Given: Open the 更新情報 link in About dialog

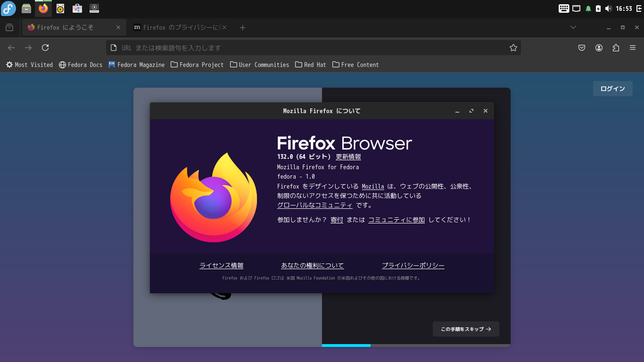Looking at the screenshot, I should [348, 157].
